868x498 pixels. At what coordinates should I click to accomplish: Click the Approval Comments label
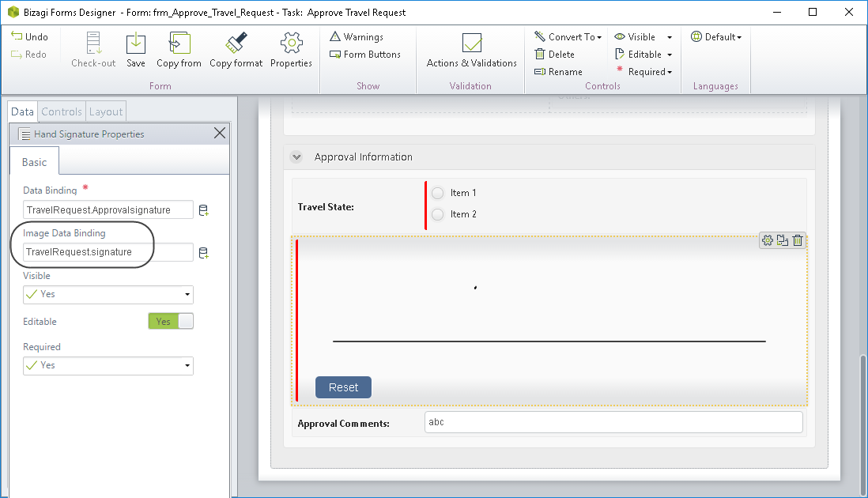(343, 424)
